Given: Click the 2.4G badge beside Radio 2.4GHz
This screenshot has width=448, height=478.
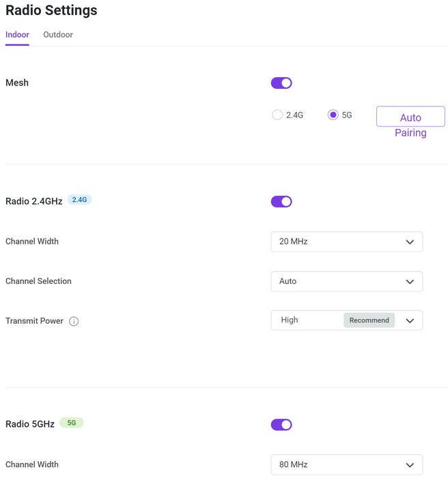Looking at the screenshot, I should 79,200.
